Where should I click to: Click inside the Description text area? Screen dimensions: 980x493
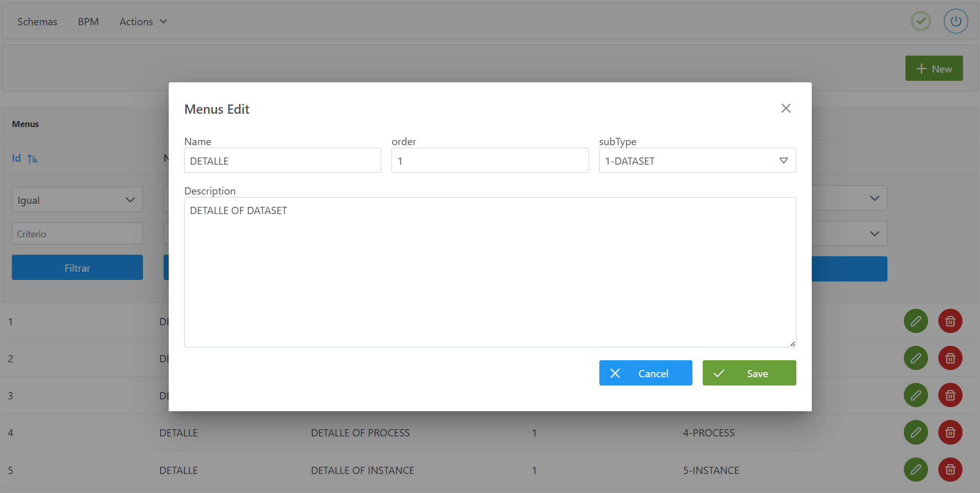tap(490, 272)
